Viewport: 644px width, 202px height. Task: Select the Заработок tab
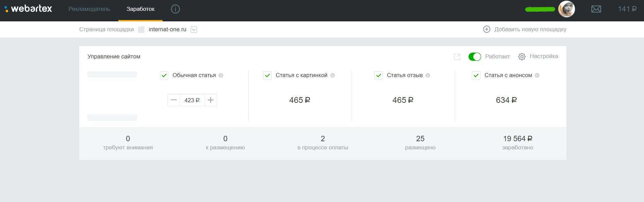[140, 9]
